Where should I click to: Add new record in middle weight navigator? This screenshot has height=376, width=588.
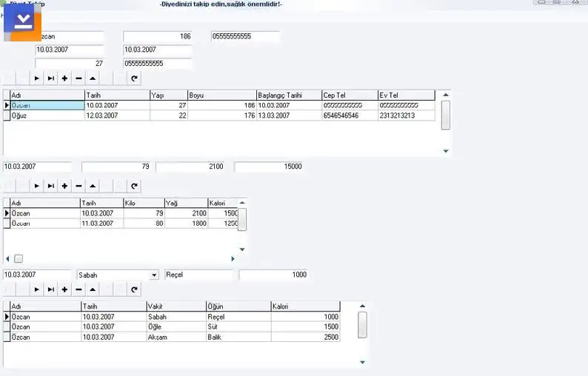tap(64, 186)
